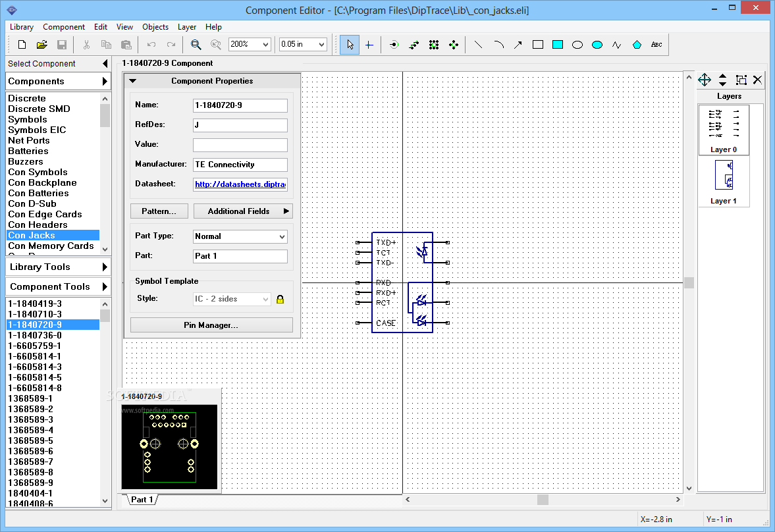Select the Layer 1 thumbnail
Screen dimensions: 775x532
click(724, 182)
